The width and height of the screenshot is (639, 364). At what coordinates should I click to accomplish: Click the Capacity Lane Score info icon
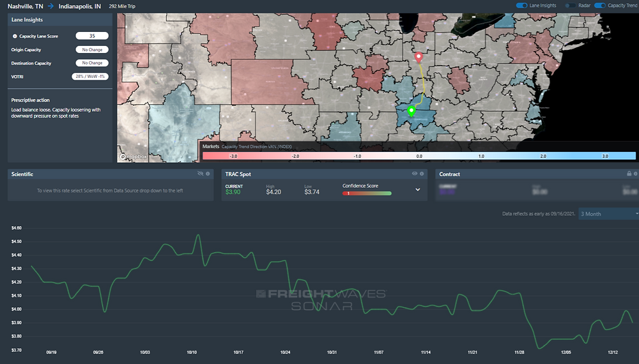tap(15, 36)
